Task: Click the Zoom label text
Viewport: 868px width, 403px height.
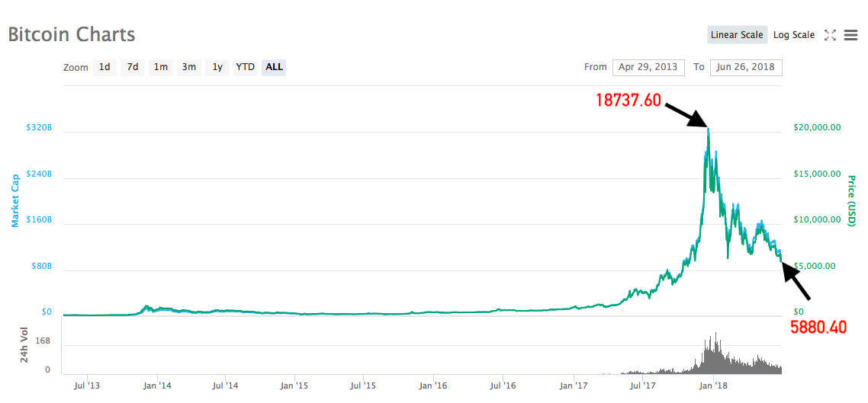Action: [x=76, y=68]
